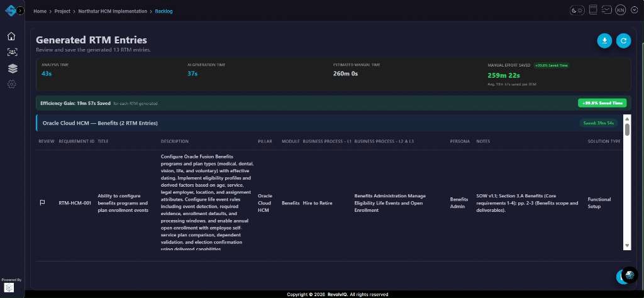Flag RTM-HCM-001 for review
Image resolution: width=644 pixels, height=298 pixels.
click(x=42, y=203)
